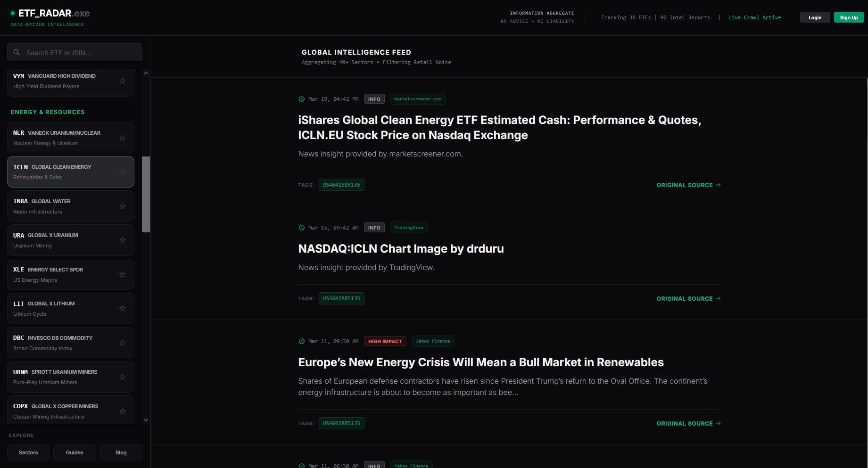Toggle star on URA Global X Uranium
This screenshot has width=868, height=468.
click(122, 240)
